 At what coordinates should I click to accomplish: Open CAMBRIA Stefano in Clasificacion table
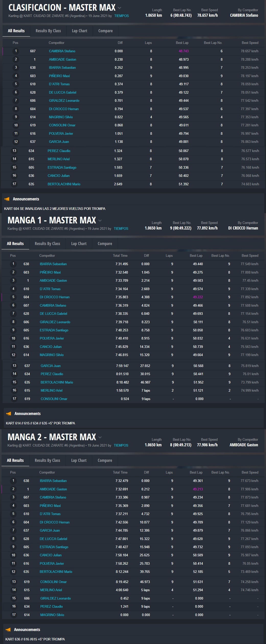click(x=62, y=51)
